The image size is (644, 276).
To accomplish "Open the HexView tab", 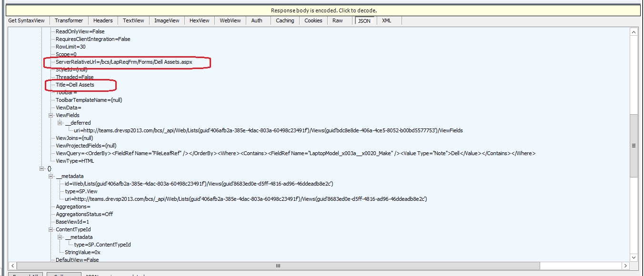I will pyautogui.click(x=200, y=20).
